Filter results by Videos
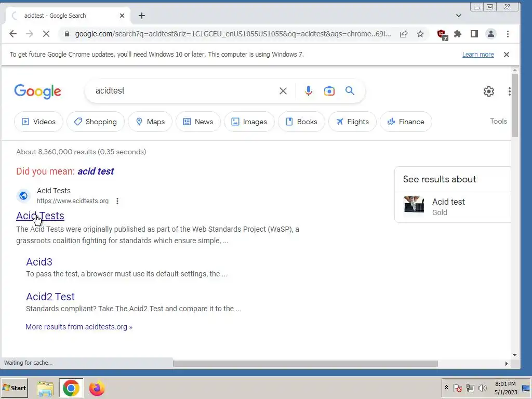 click(x=38, y=122)
